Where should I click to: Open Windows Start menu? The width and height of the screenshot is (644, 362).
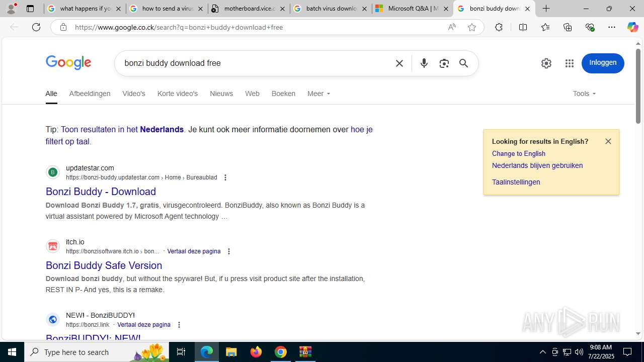pyautogui.click(x=12, y=352)
